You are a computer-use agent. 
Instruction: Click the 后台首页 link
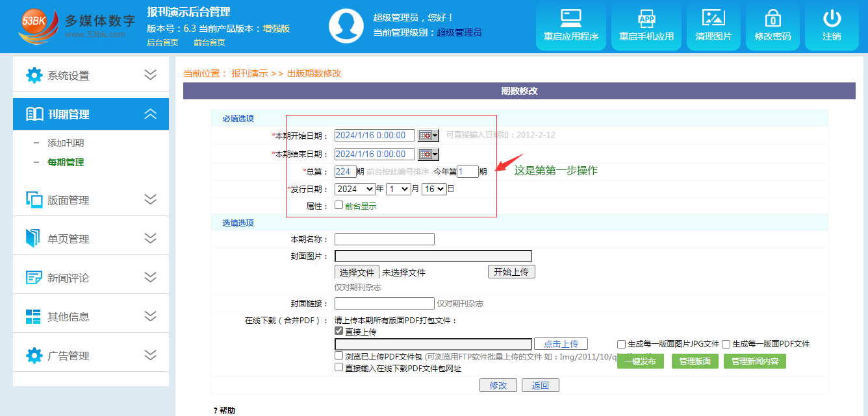coord(162,43)
